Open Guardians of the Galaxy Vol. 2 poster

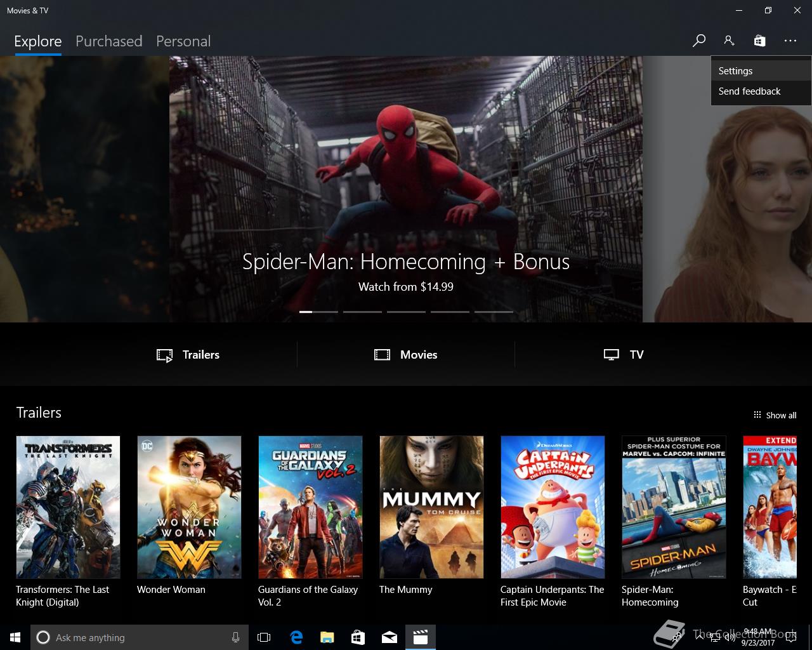310,507
